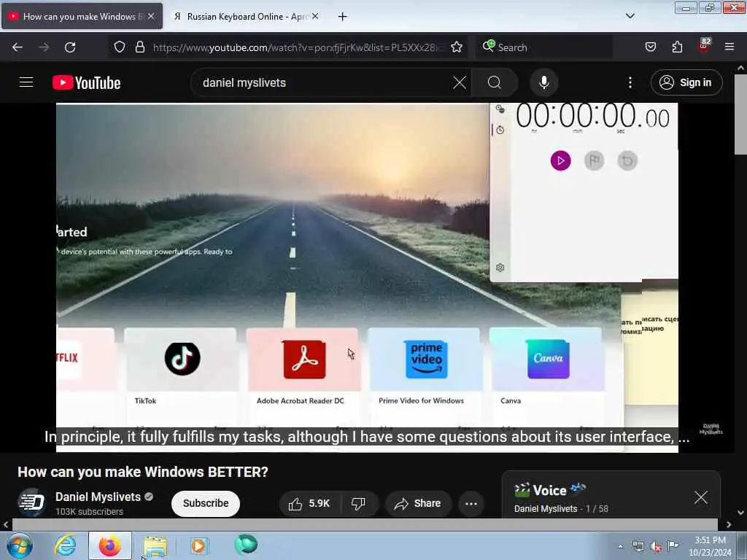747x560 pixels.
Task: Open new browser tab
Action: (x=342, y=17)
